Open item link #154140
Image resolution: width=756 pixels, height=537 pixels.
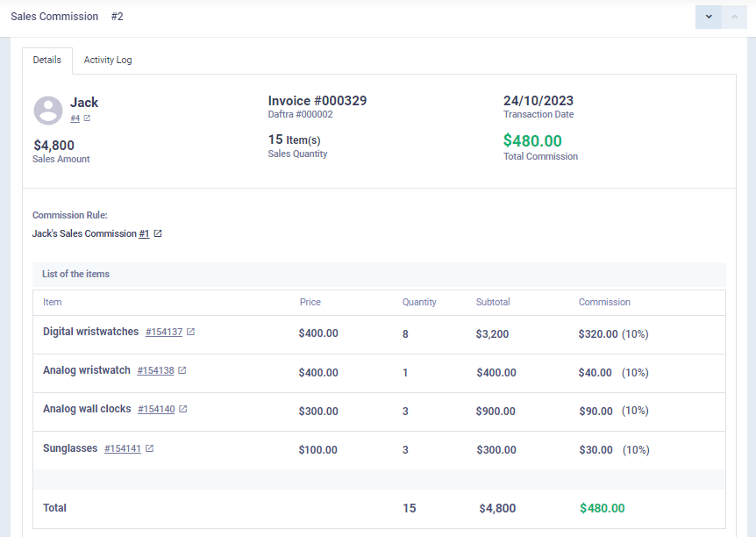(x=156, y=409)
